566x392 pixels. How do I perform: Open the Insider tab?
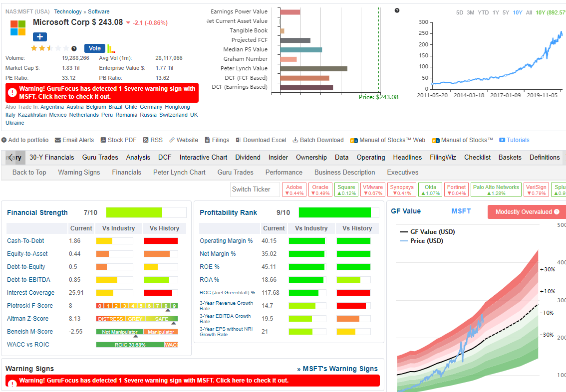(x=278, y=157)
